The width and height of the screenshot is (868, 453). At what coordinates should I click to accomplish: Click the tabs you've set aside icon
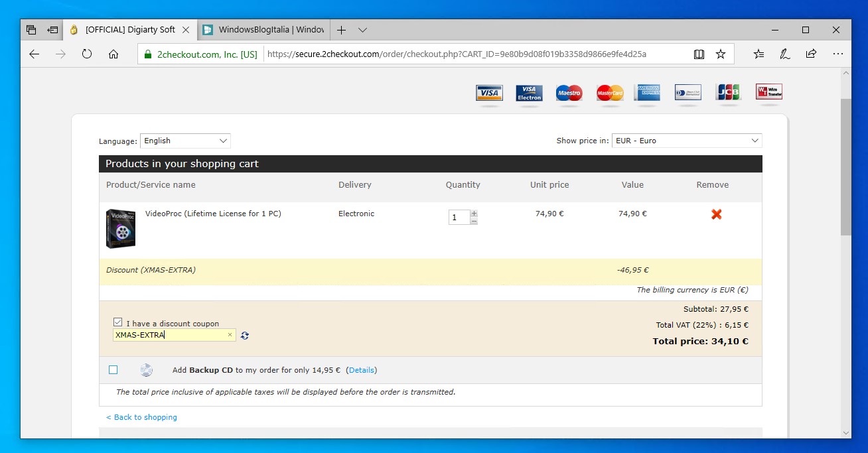click(31, 30)
